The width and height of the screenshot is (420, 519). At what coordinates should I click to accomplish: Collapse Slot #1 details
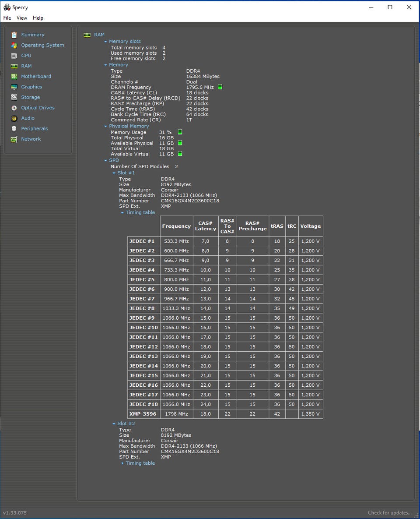pyautogui.click(x=114, y=173)
